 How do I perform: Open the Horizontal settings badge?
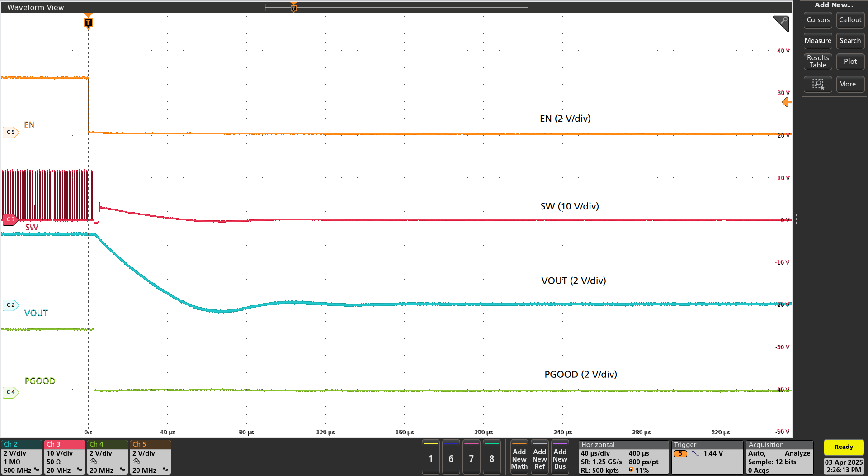point(623,457)
